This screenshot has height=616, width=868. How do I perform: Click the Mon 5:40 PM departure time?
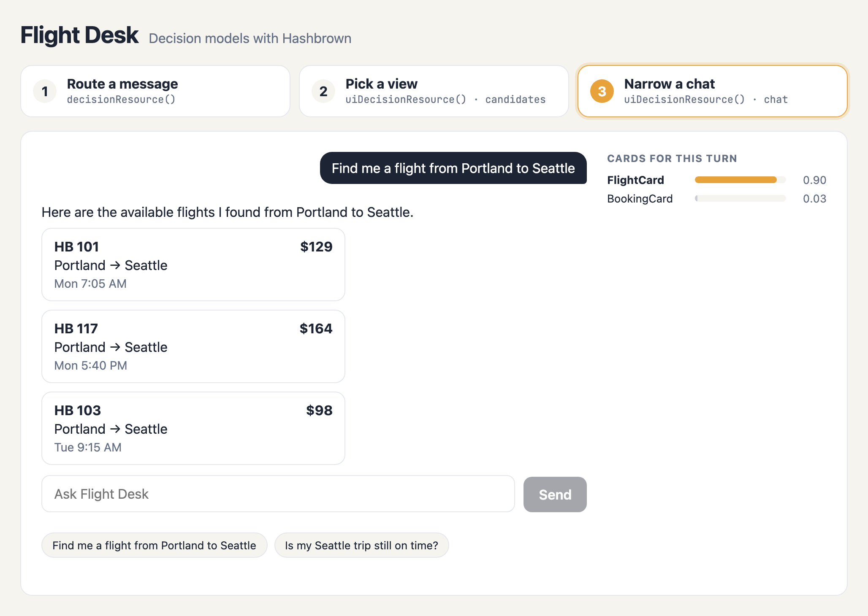click(x=91, y=365)
